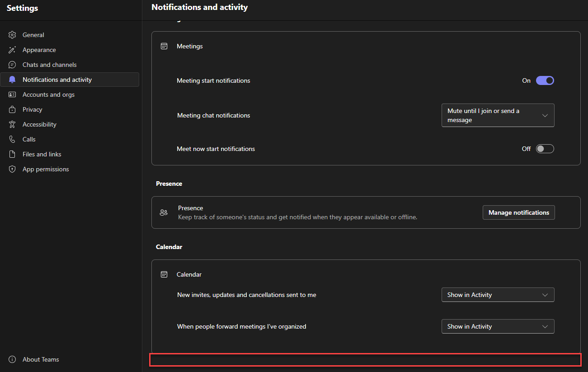This screenshot has height=372, width=588.
Task: Click the General settings gear icon
Action: pos(12,35)
